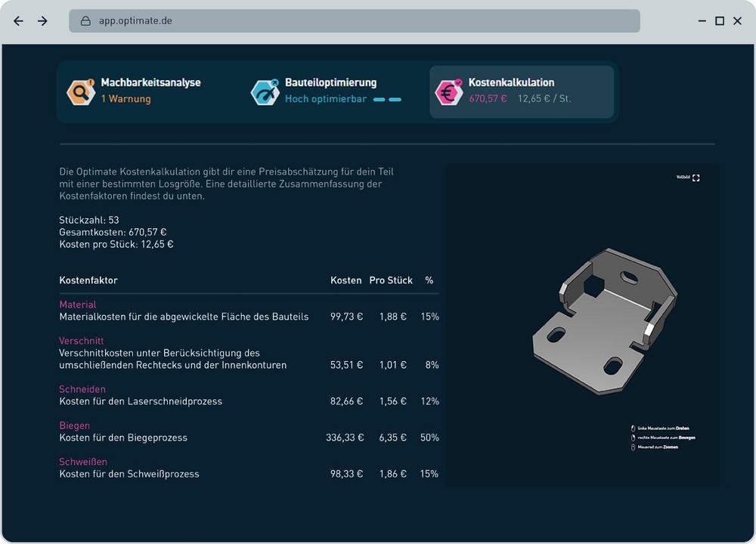The image size is (756, 544).
Task: Expand 3D viewer with Vollbild fullscreen icon
Action: (x=696, y=178)
